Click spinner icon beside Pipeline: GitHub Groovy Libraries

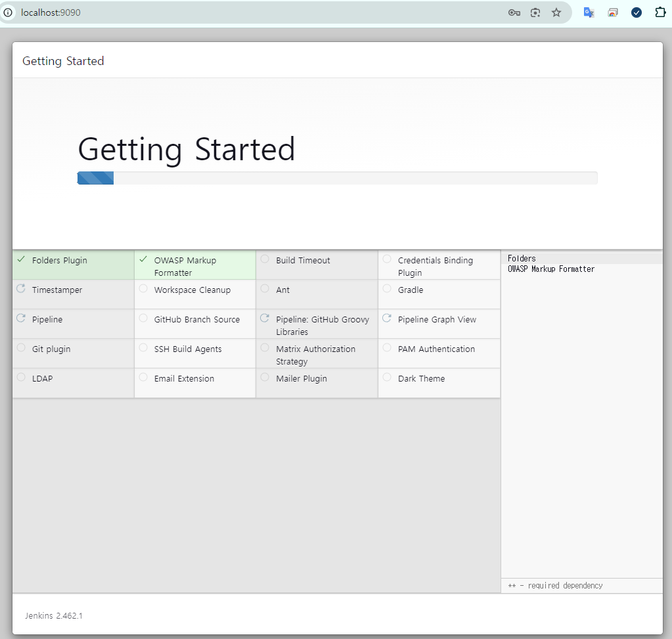click(x=265, y=319)
